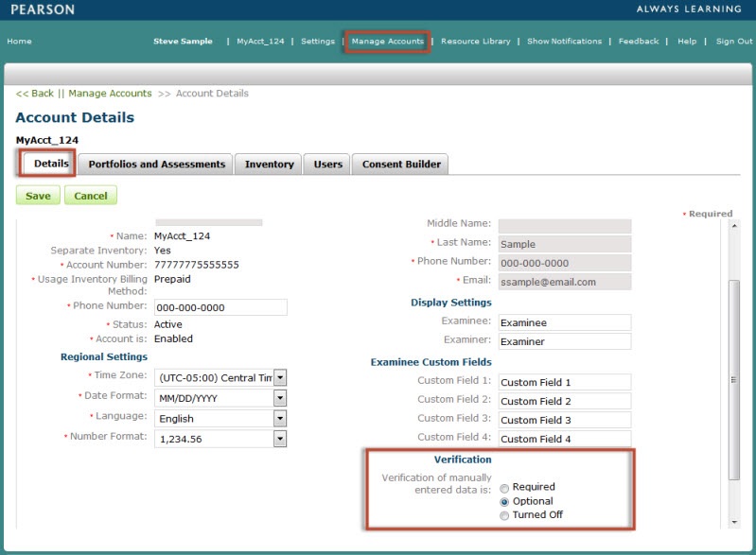Choose the Turned Off verification option
Image resolution: width=756 pixels, height=555 pixels.
tap(505, 515)
